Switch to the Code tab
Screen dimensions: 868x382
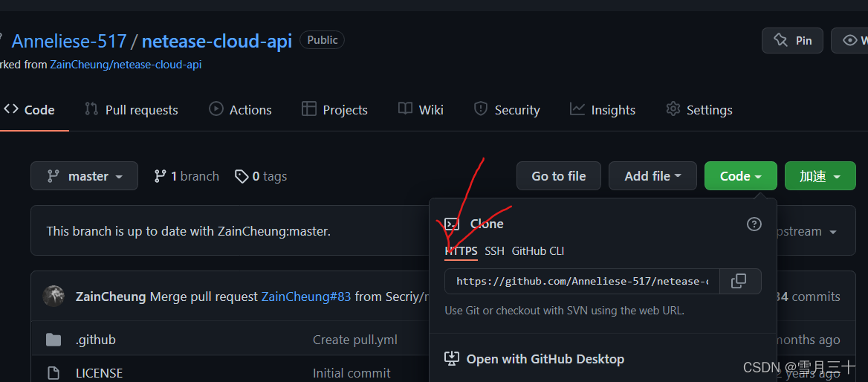[x=29, y=109]
